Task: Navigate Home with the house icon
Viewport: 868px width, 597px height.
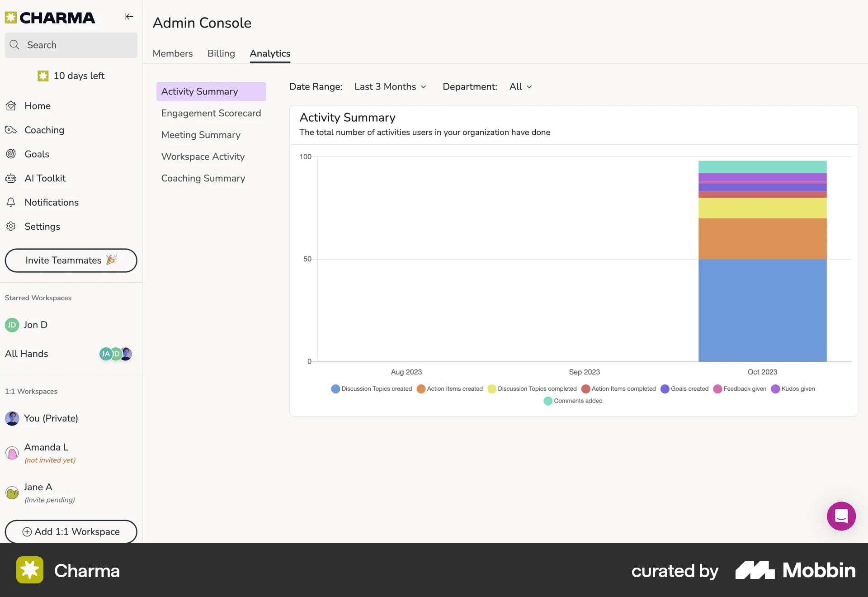Action: [x=11, y=105]
